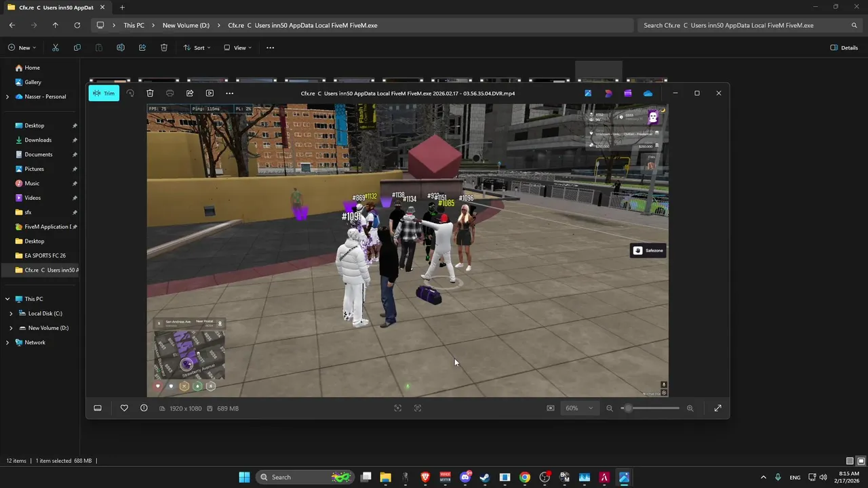868x488 pixels.
Task: Add a new File Explorer tab
Action: 122,7
